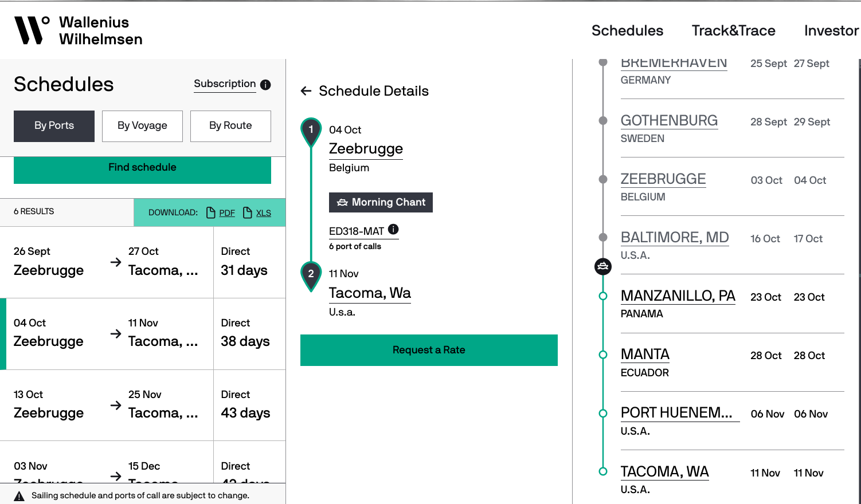Go back using Schedule Details arrow
Image resolution: width=861 pixels, height=504 pixels.
coord(306,91)
